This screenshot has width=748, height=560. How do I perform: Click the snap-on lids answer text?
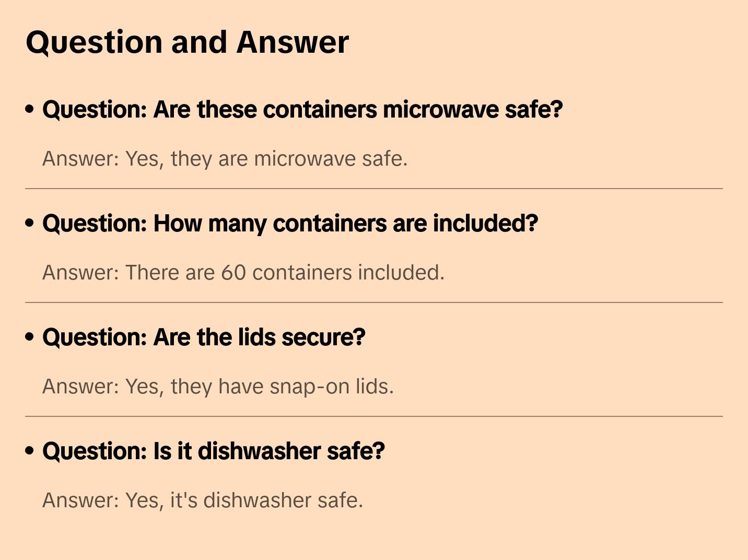218,387
